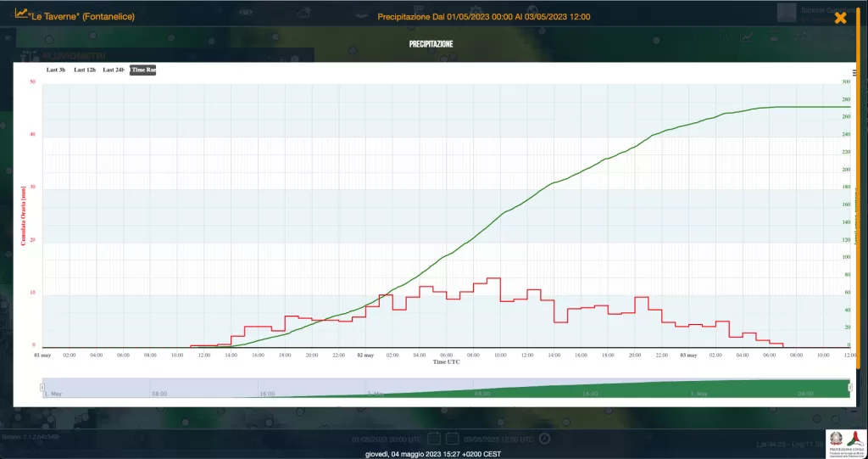Open the Time Range selector
The width and height of the screenshot is (868, 459).
click(143, 70)
